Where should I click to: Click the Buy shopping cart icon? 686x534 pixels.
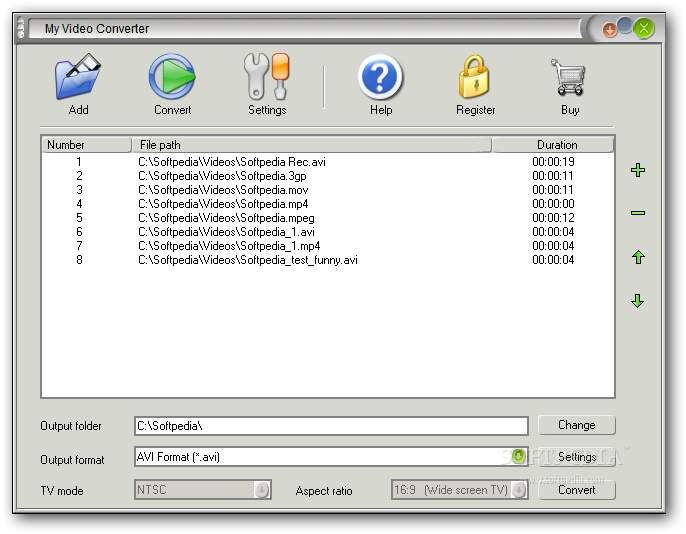click(568, 77)
